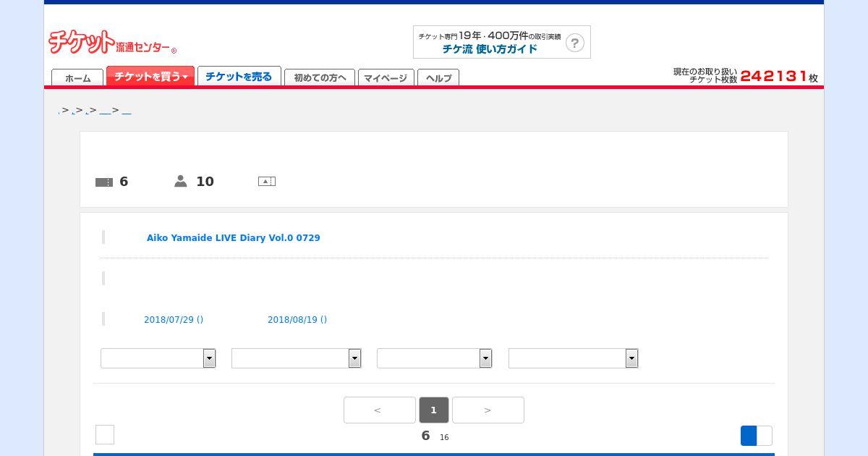Viewport: 868px width, 456px height.
Task: Go to the マイページ tab
Action: (386, 77)
